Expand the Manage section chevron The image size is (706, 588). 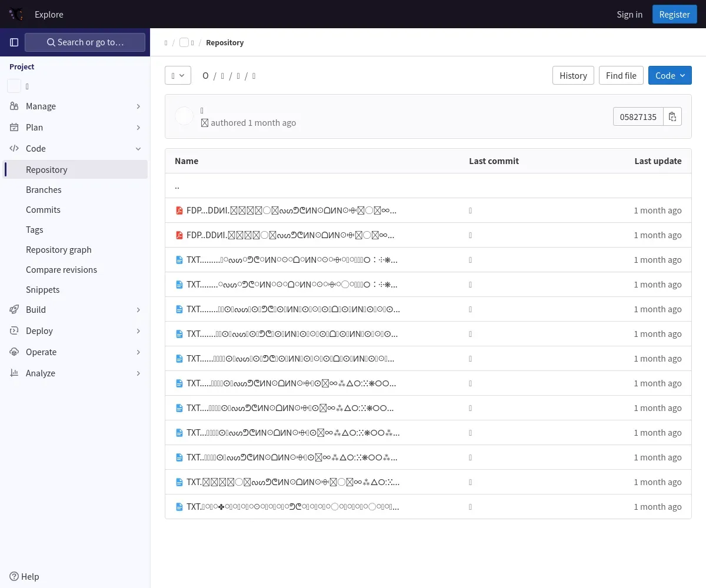click(138, 106)
